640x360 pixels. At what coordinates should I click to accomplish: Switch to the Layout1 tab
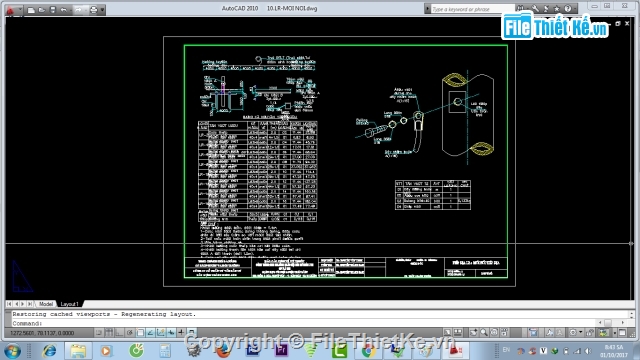click(x=69, y=304)
